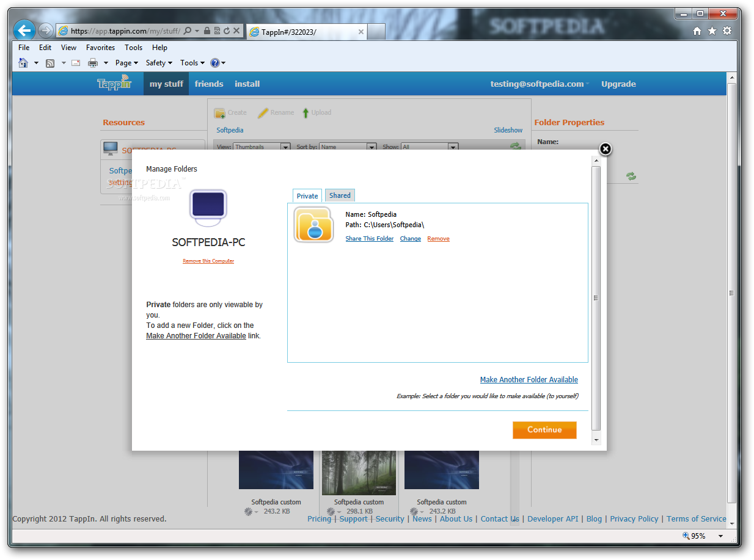Open the Help menu in menu bar
The height and width of the screenshot is (560, 754).
(159, 48)
